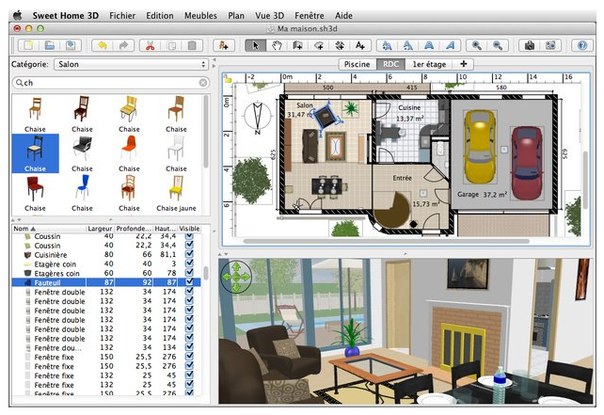Image resolution: width=604 pixels, height=415 pixels.
Task: Toggle Visible checkbox of Fenêtre dou... row
Action: [x=189, y=348]
